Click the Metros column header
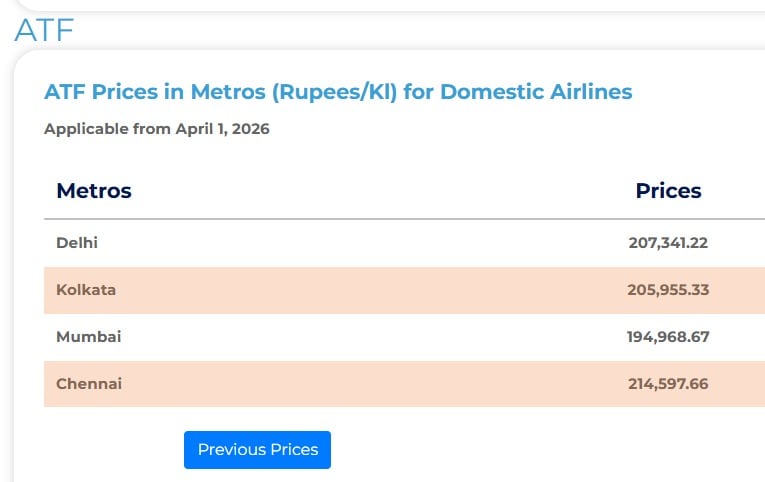The height and width of the screenshot is (482, 765). (93, 190)
